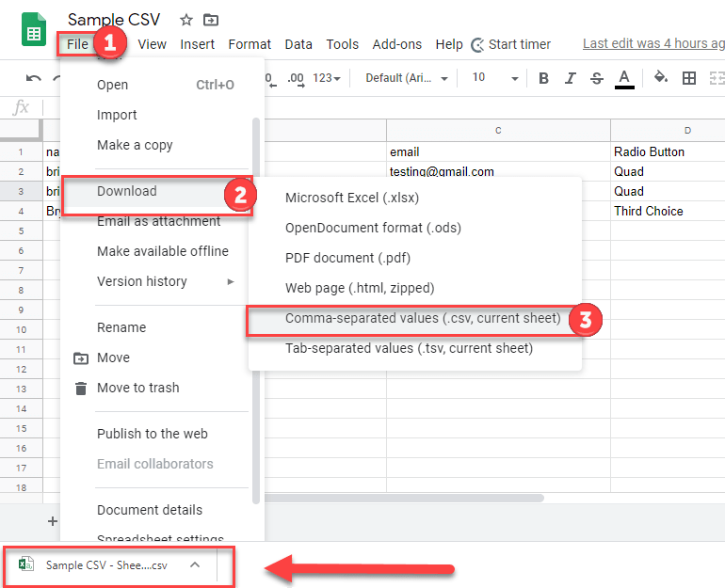Click the File menu's vertical scrollbar
Image resolution: width=725 pixels, height=588 pixels.
pos(256,310)
